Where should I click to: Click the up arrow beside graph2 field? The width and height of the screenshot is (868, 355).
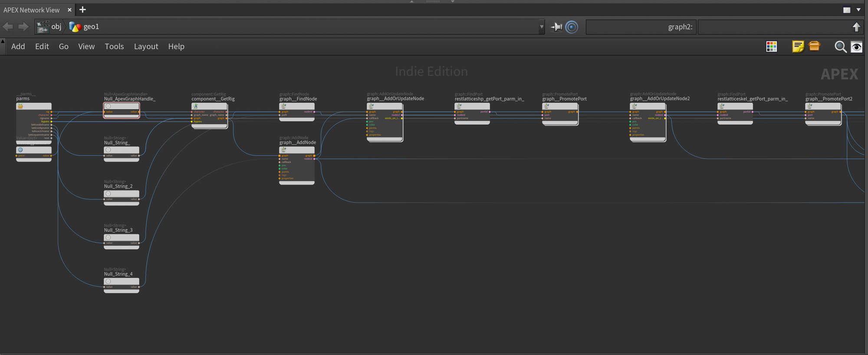[856, 27]
